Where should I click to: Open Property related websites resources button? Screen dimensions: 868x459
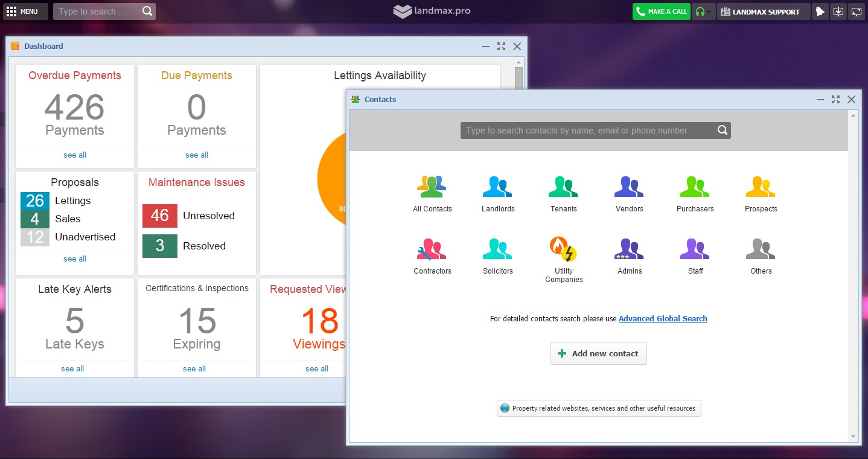click(598, 408)
